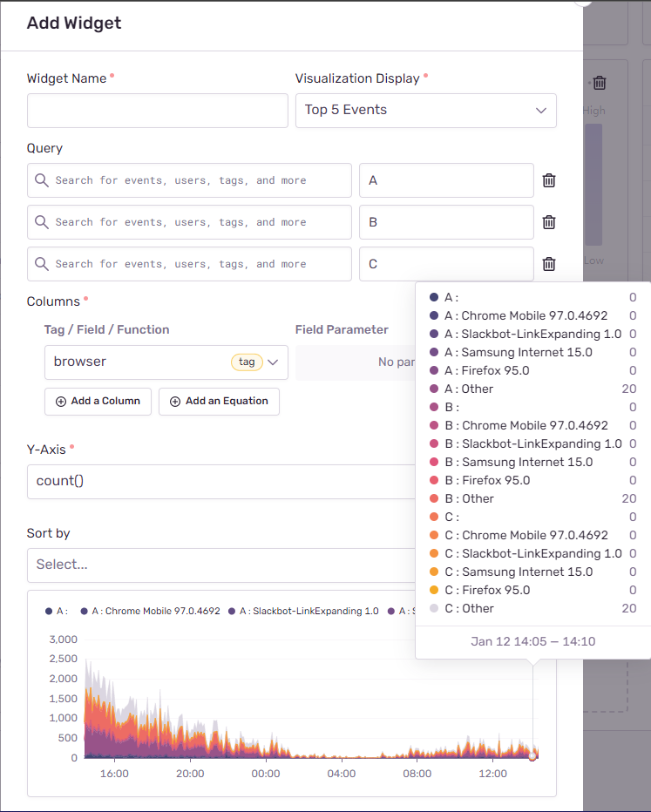Click the search icon in the third query field
This screenshot has height=812, width=651.
tap(42, 264)
